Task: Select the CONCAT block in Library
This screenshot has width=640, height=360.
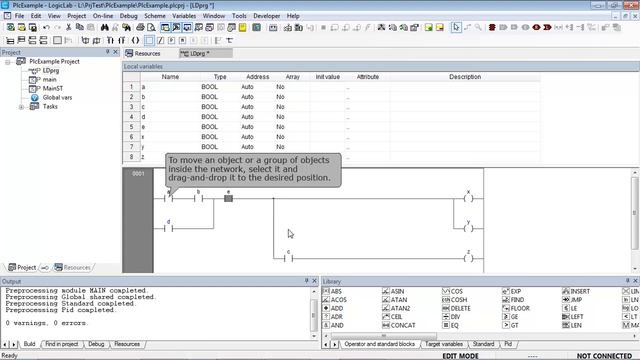Action: (399, 325)
